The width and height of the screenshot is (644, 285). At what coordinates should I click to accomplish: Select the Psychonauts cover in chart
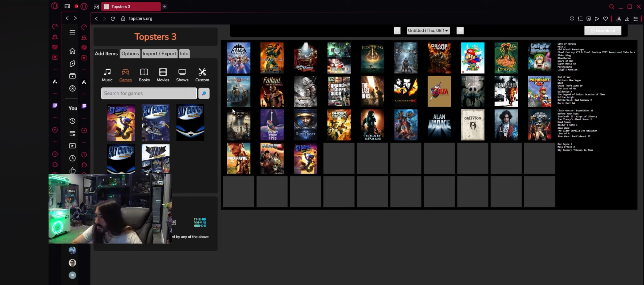coord(506,58)
